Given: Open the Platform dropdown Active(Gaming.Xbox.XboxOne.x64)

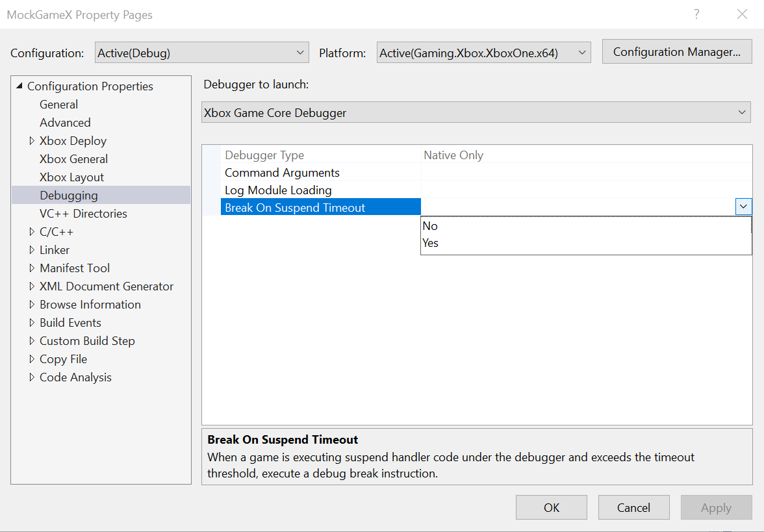Looking at the screenshot, I should tap(483, 53).
